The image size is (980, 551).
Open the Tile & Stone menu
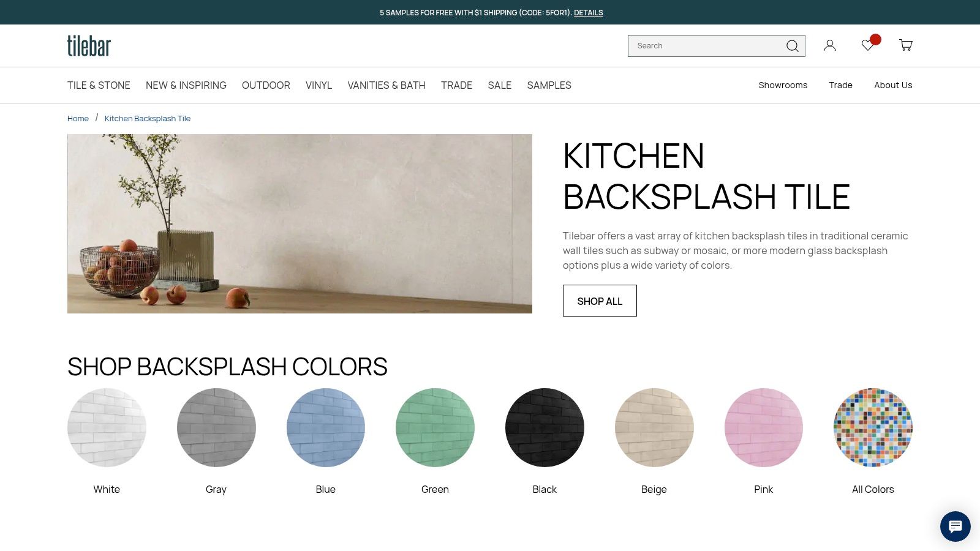click(x=99, y=85)
